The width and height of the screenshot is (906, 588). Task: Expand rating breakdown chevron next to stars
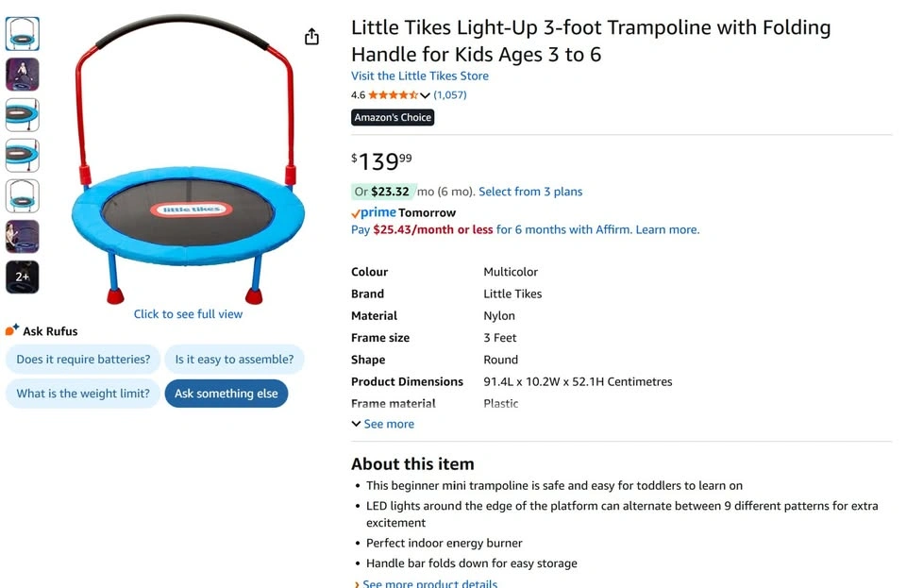pyautogui.click(x=426, y=95)
